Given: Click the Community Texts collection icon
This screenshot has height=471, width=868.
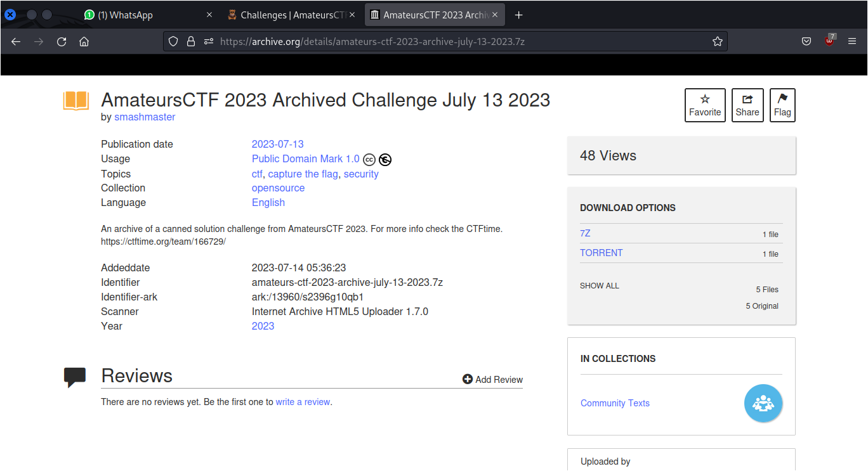Looking at the screenshot, I should coord(763,403).
